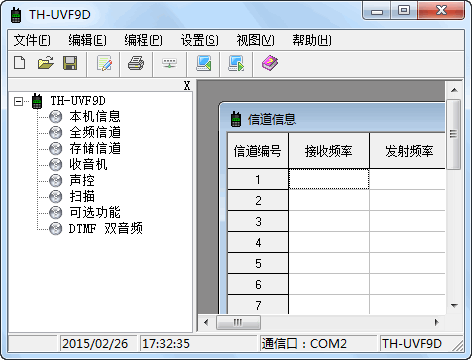Click the printer toolbar icon
This screenshot has width=472, height=360.
point(136,63)
